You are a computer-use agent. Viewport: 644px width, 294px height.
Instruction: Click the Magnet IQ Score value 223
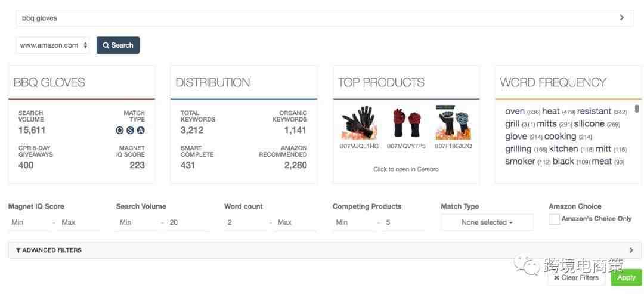pos(137,165)
